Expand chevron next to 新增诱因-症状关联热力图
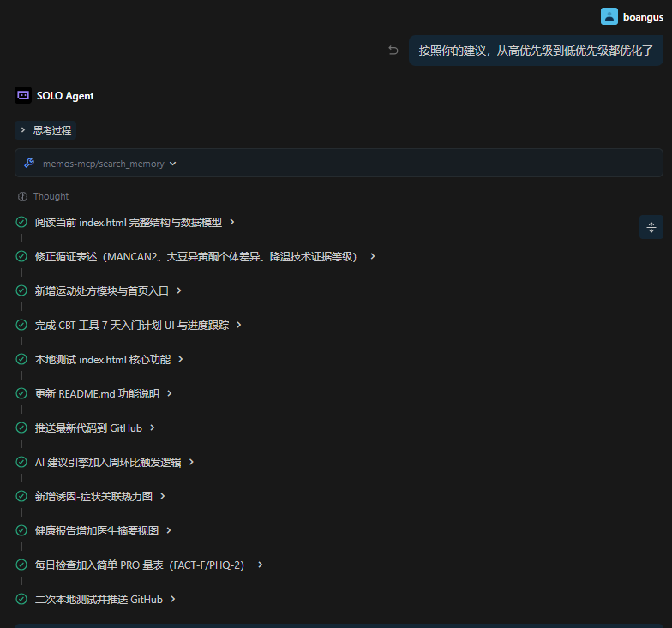Viewport: 672px width, 628px height. [x=163, y=496]
